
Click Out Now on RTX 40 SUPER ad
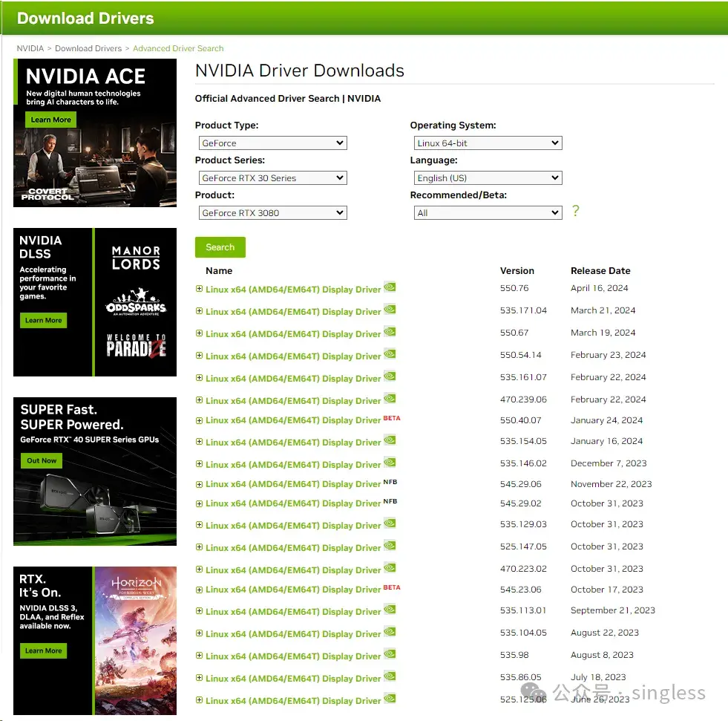(x=42, y=461)
